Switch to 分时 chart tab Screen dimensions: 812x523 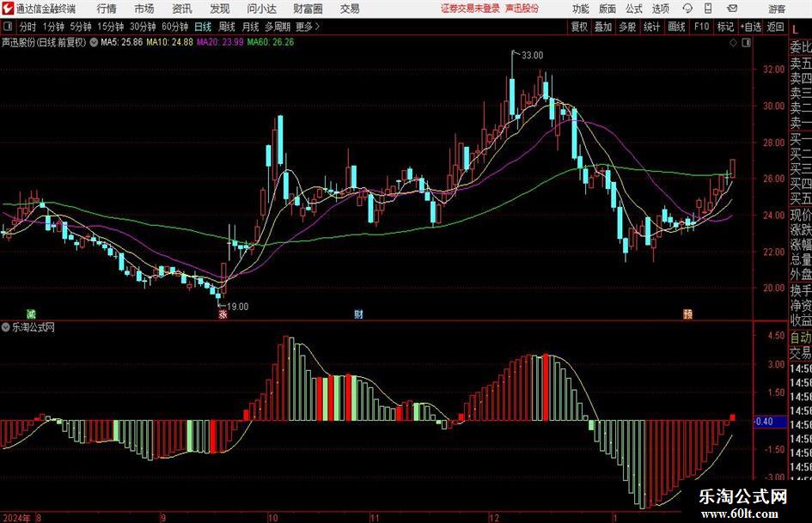(x=28, y=27)
